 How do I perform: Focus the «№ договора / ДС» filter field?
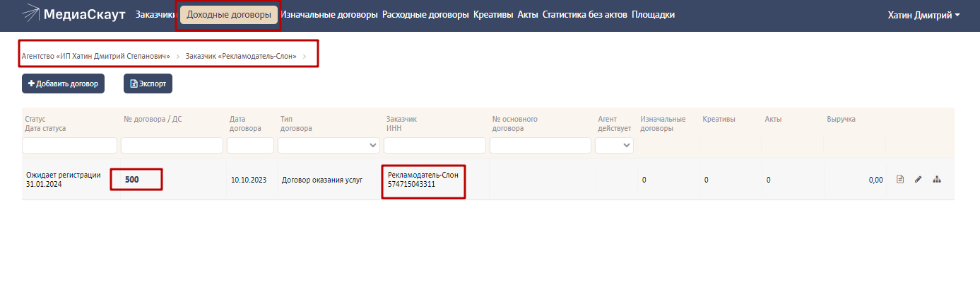point(172,145)
